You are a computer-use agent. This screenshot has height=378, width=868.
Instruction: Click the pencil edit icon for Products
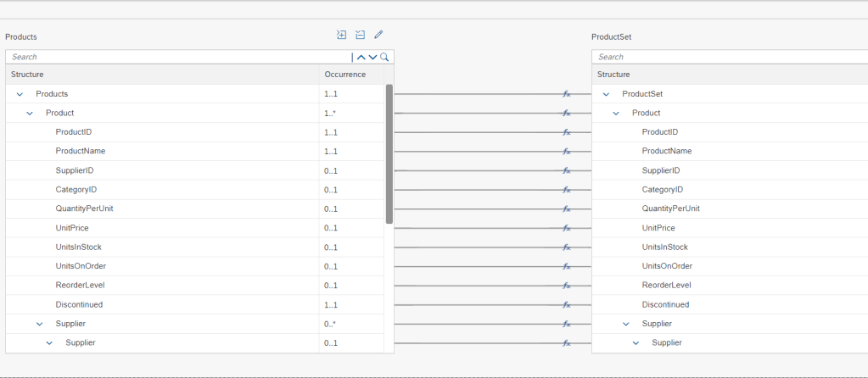[x=378, y=35]
